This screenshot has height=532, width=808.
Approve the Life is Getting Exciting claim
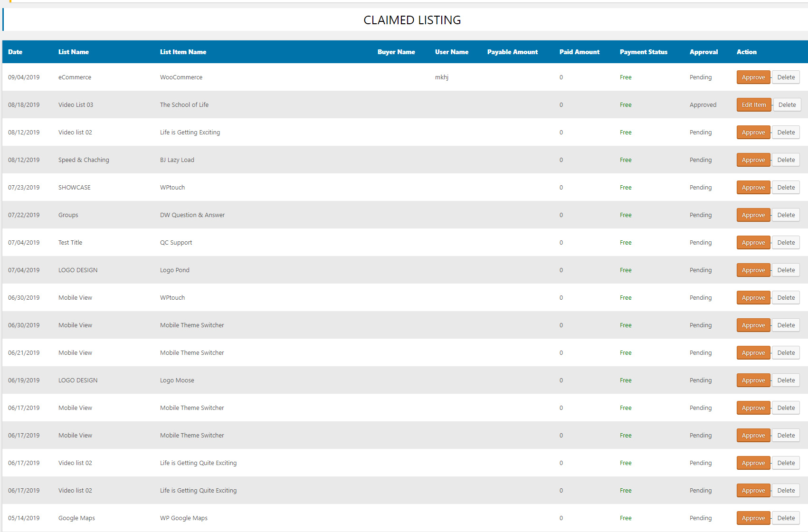(x=753, y=133)
